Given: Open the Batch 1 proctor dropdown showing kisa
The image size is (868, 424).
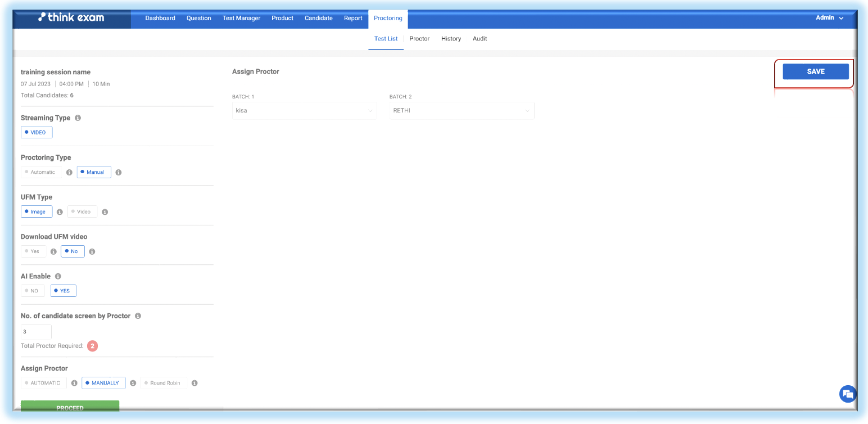Looking at the screenshot, I should (x=304, y=111).
